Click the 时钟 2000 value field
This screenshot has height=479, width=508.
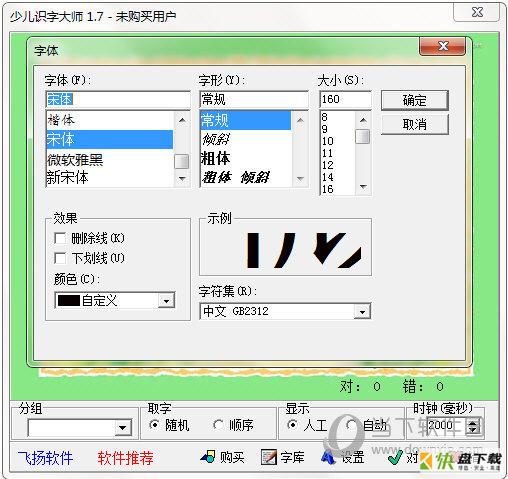pos(446,426)
